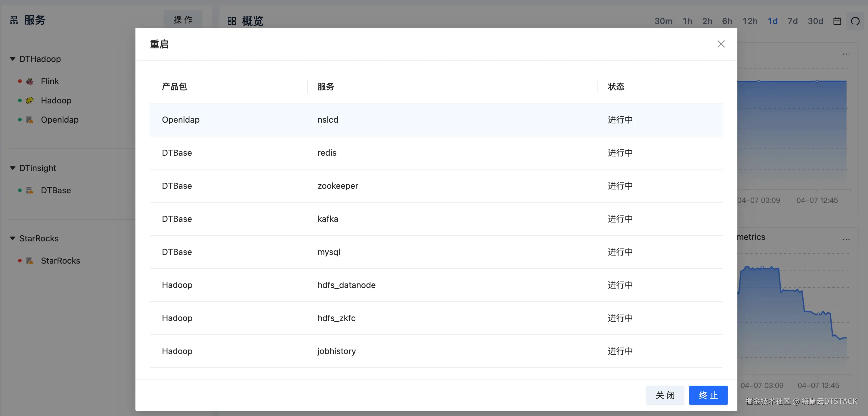Collapse the DTinsight tree group
The height and width of the screenshot is (416, 868).
click(x=12, y=168)
